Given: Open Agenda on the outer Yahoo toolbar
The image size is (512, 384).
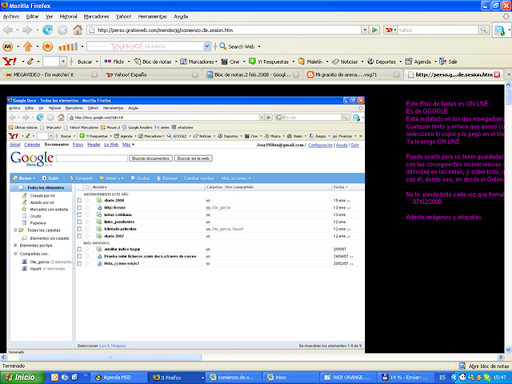Looking at the screenshot, I should pyautogui.click(x=418, y=62).
